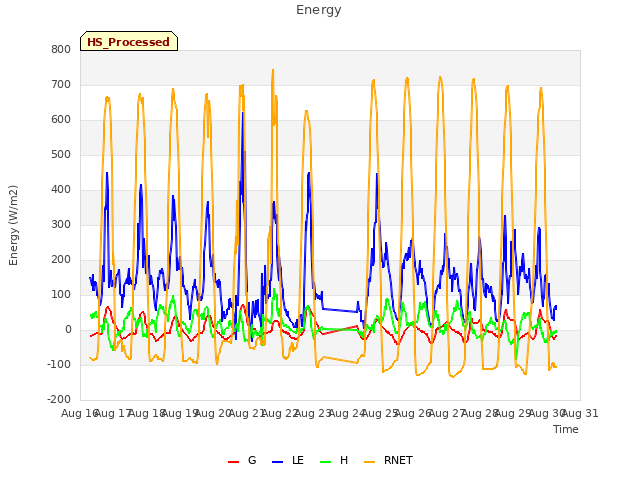Screen dimensions: 640x480
Task: Click the Energy (W/m2) y-axis title
Action: click(x=13, y=225)
